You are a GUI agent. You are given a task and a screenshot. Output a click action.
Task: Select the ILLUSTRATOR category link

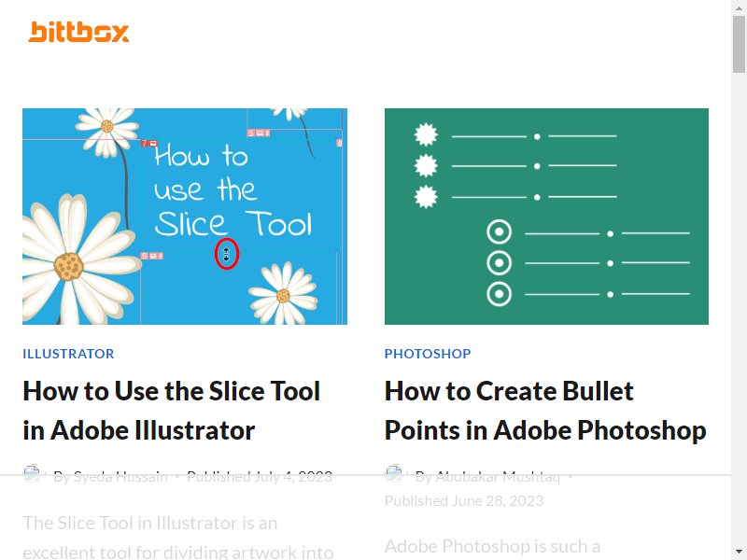(68, 354)
